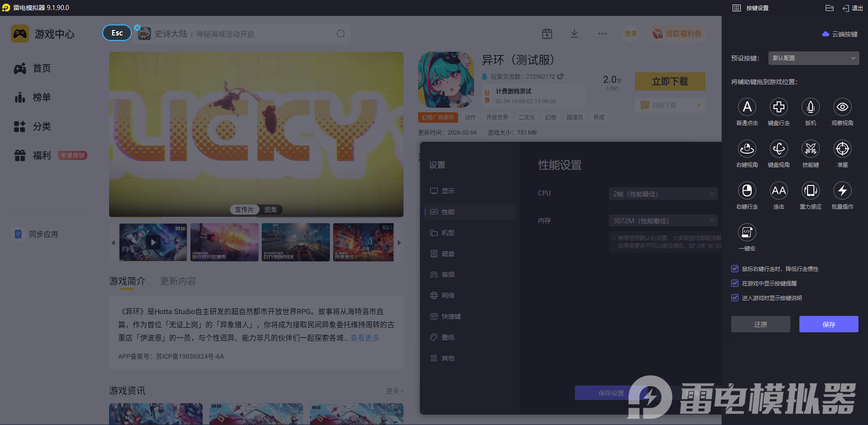Open 榜单 rankings in the sidebar

coord(33,97)
